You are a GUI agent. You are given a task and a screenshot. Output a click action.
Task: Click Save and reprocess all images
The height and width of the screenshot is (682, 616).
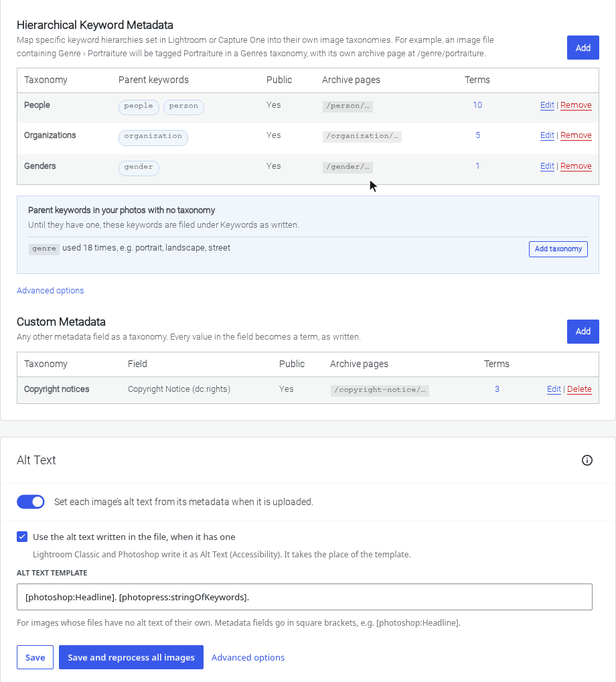[x=131, y=657]
